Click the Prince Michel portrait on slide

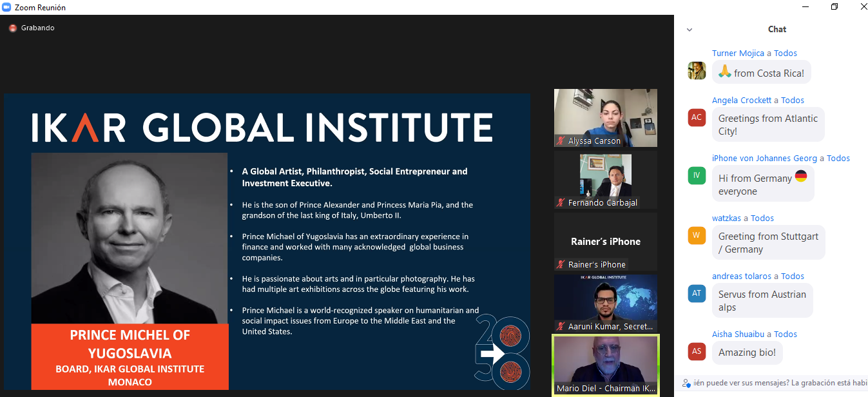click(x=130, y=238)
